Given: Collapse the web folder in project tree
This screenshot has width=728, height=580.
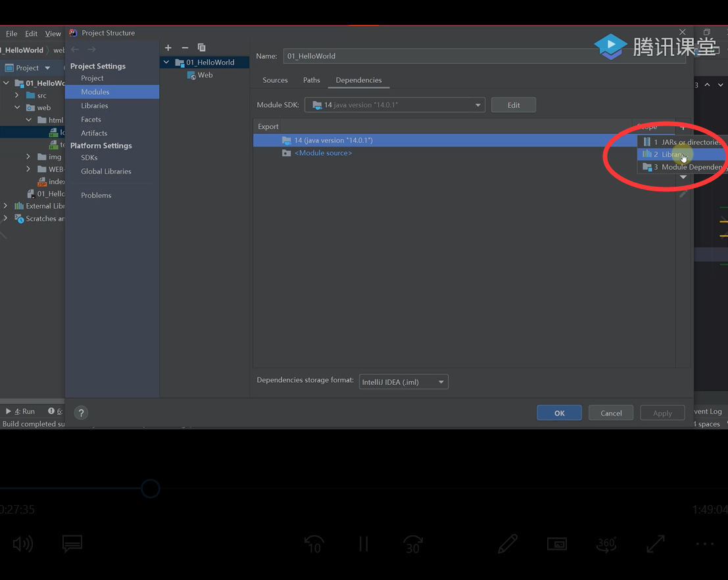Looking at the screenshot, I should click(x=16, y=107).
